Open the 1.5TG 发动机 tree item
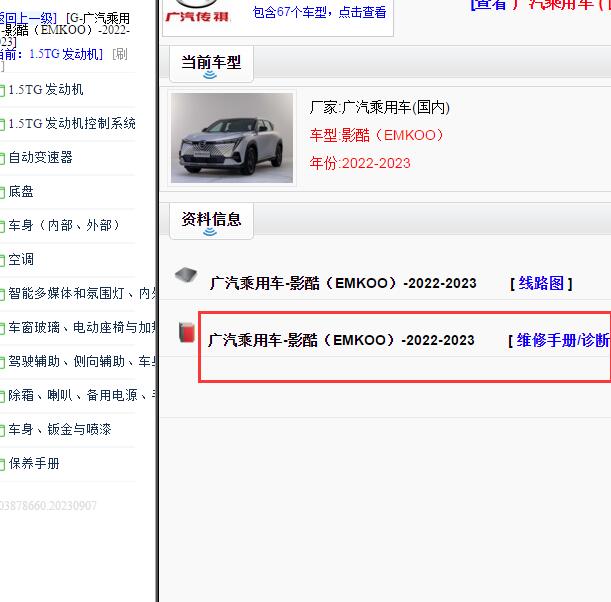Viewport: 611px width, 602px height. [x=46, y=90]
